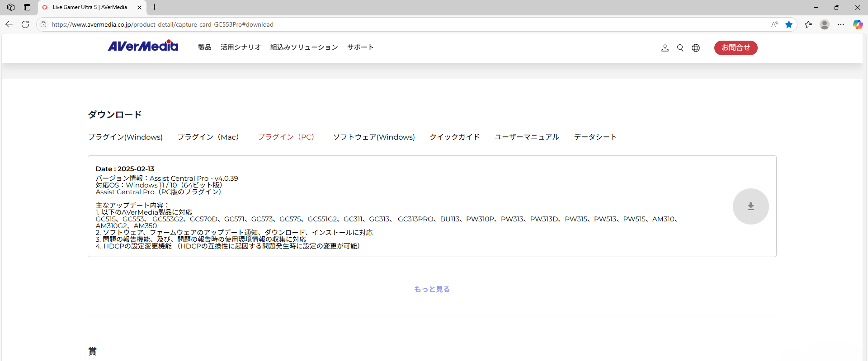
Task: Reload the current page
Action: (25, 24)
